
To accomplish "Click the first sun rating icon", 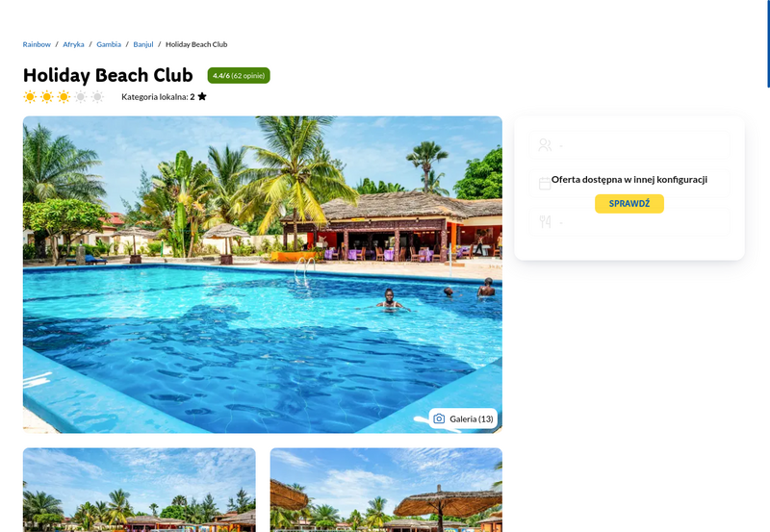I will pos(30,96).
